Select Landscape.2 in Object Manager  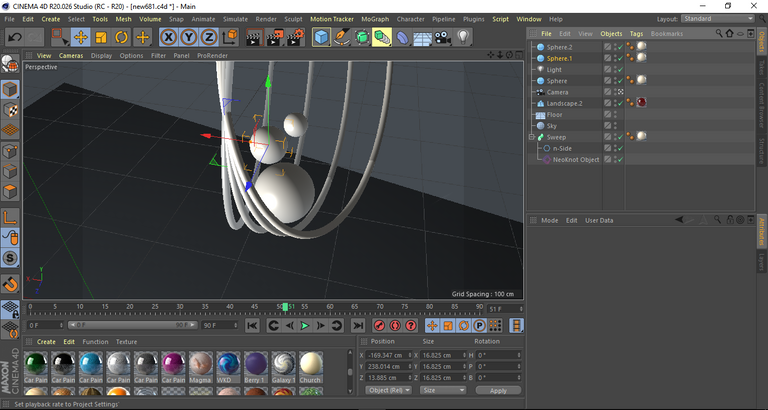click(564, 103)
